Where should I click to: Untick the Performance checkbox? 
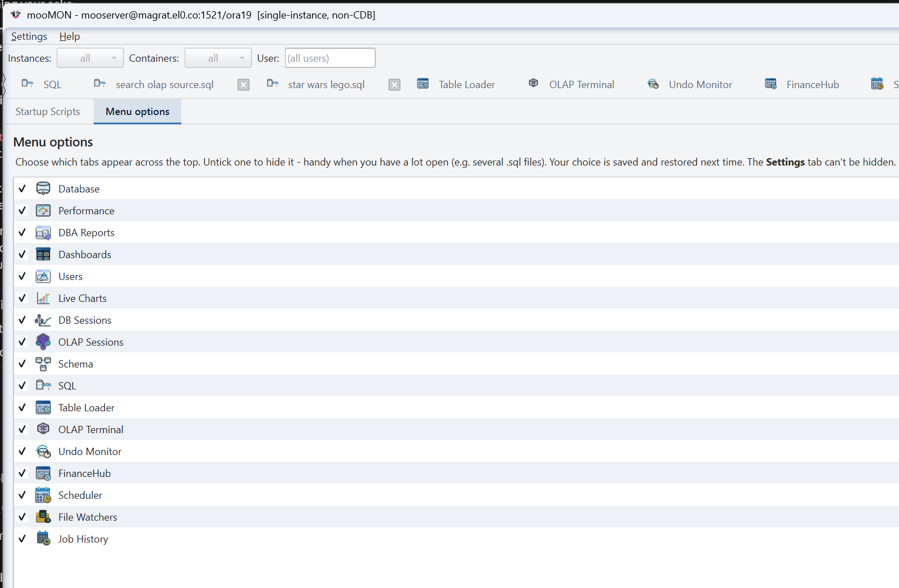click(x=22, y=210)
